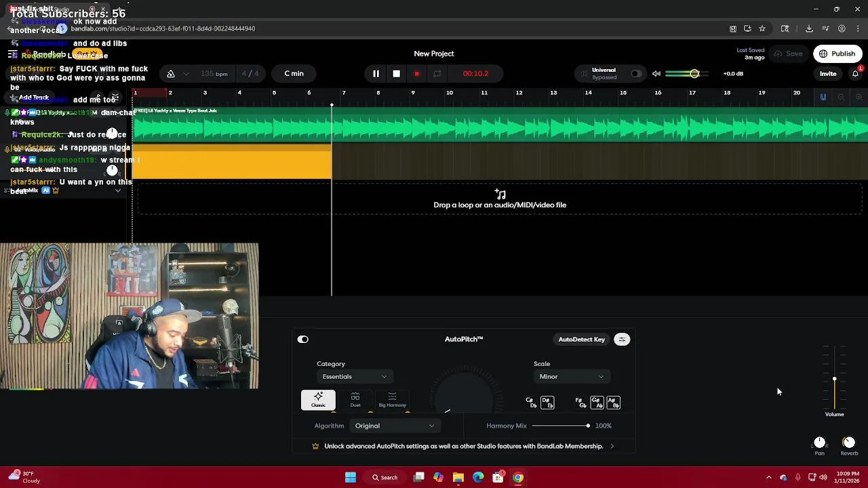Open the weather widget showing 30°F

point(23,477)
